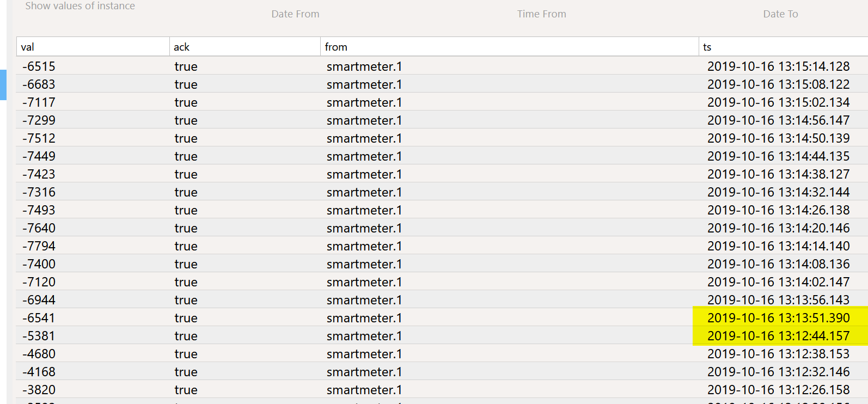The image size is (868, 404).
Task: Click the 'ack' column header
Action: [x=245, y=47]
